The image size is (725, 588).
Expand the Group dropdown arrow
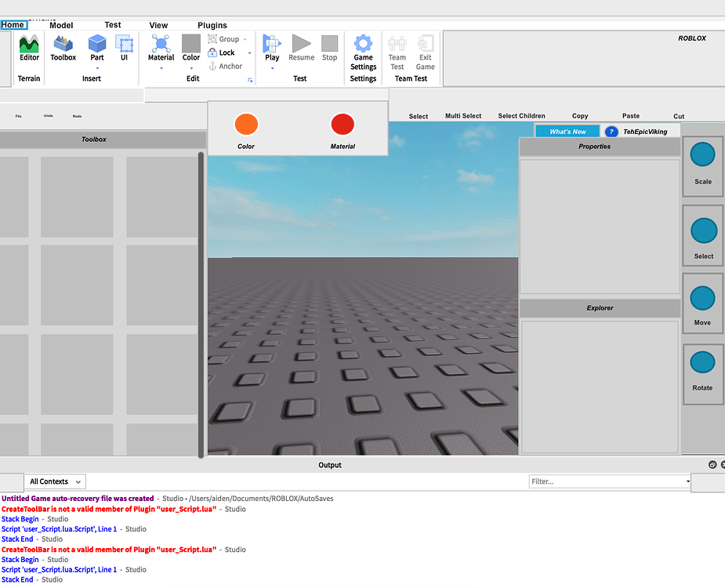pos(245,39)
